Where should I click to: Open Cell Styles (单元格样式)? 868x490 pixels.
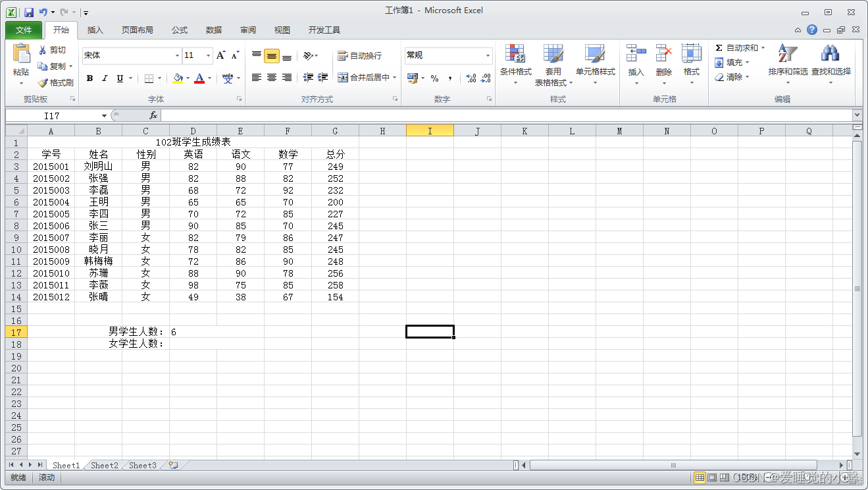tap(595, 66)
